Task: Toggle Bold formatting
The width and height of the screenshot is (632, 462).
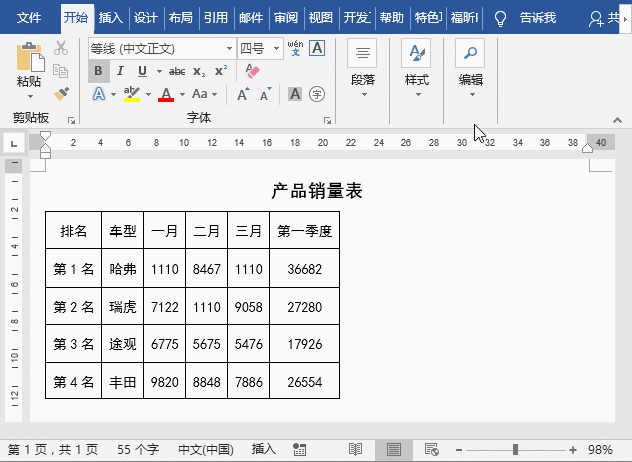Action: coord(98,71)
